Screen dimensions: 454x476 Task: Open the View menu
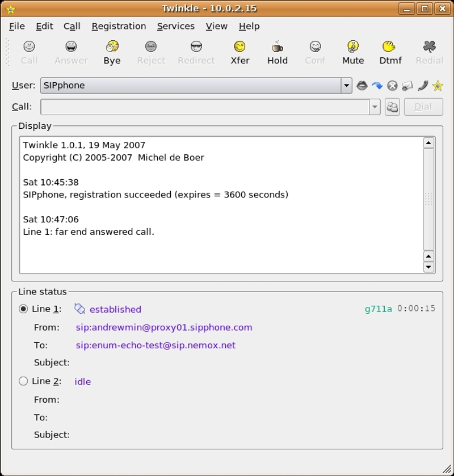(217, 27)
